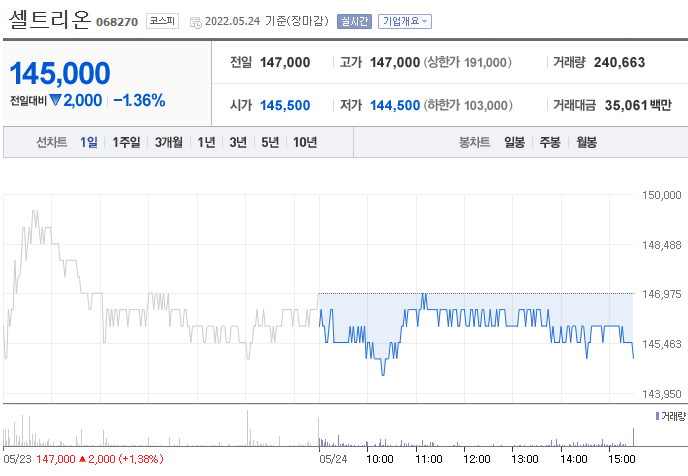Click the 셀트리온 stock name heading
Viewport: 688px width, 476px height.
(x=50, y=20)
